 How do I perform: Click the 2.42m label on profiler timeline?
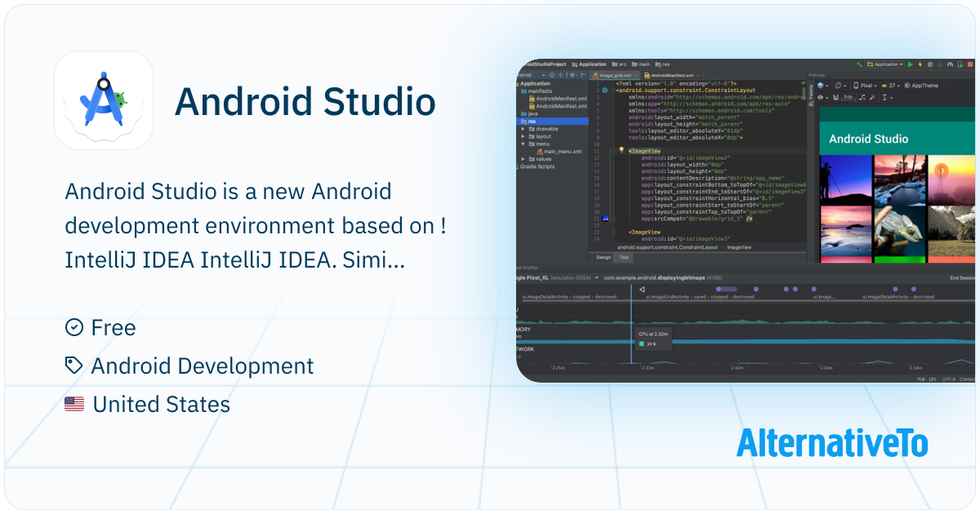(737, 368)
